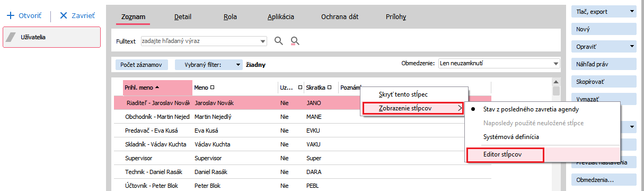Click the Prihl. meno column header
The image size is (644, 191).
tap(157, 88)
